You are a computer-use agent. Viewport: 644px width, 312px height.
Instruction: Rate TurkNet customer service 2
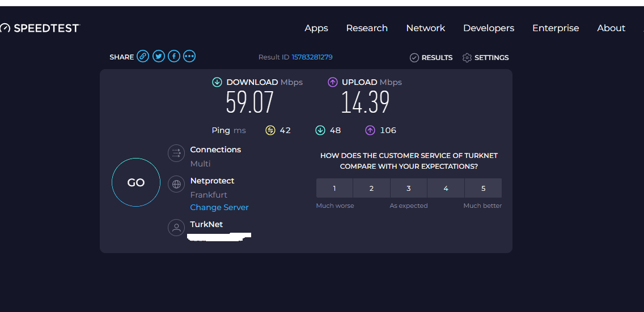[x=371, y=188]
